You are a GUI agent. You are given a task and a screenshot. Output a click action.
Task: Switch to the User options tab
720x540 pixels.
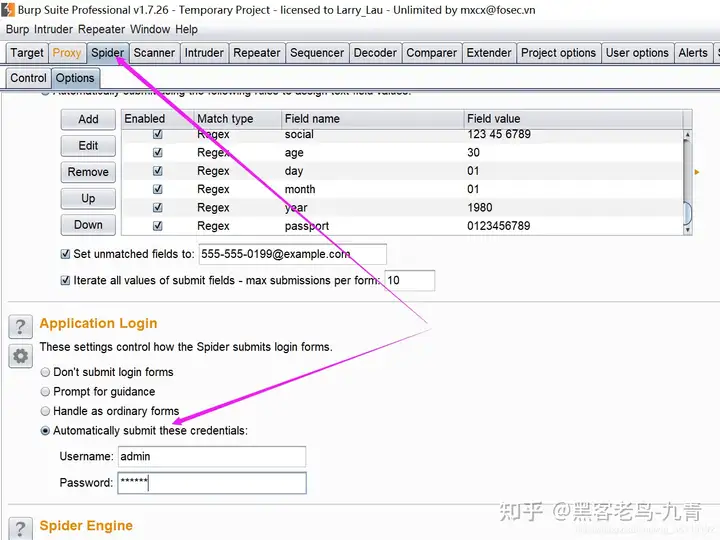point(637,53)
